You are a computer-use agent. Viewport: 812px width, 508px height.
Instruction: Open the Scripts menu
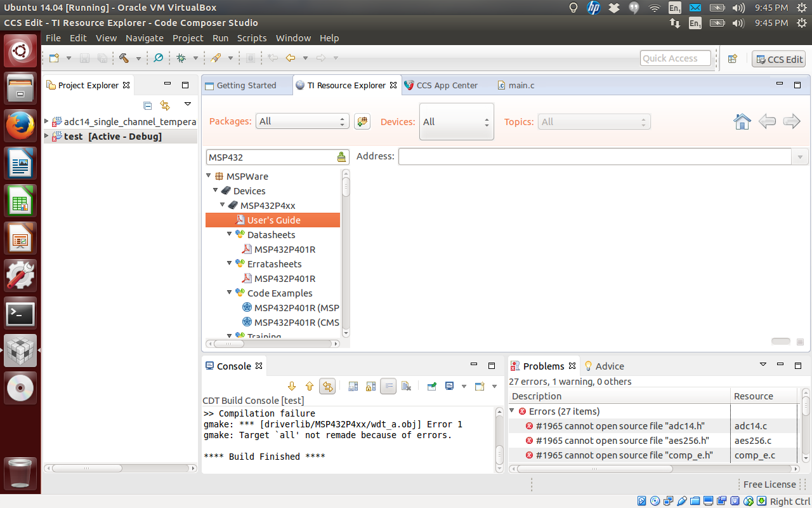click(252, 38)
